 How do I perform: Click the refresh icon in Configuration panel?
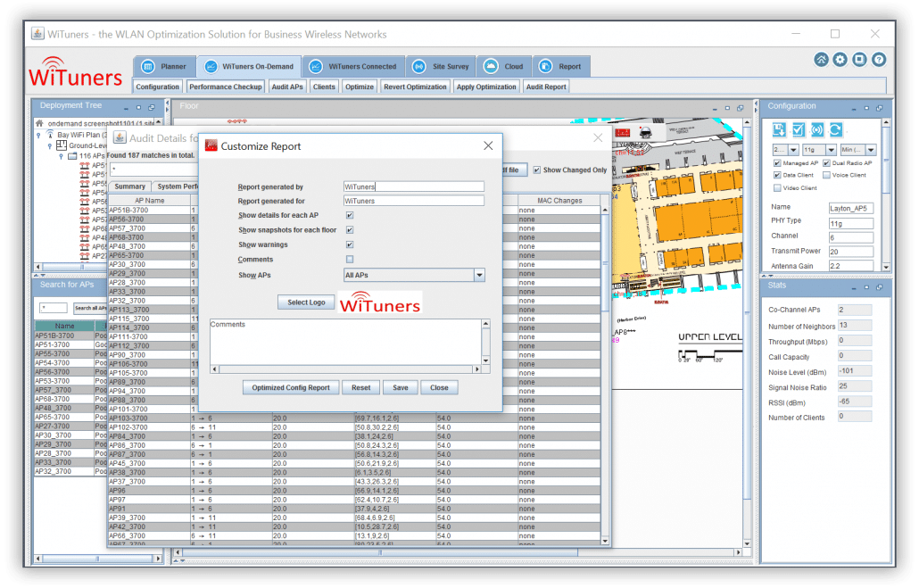coord(835,129)
